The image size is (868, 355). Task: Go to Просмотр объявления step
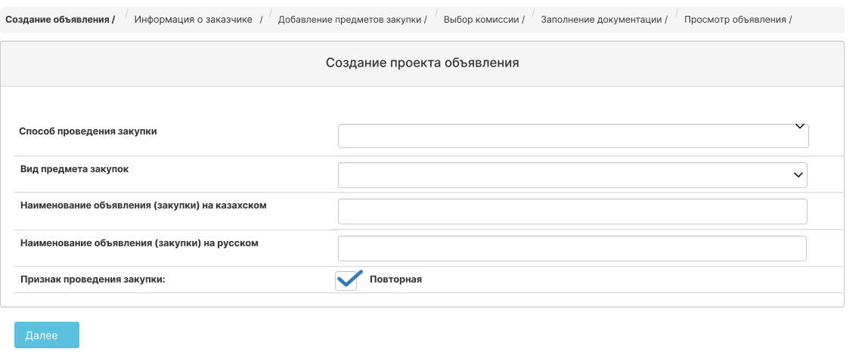[x=738, y=20]
